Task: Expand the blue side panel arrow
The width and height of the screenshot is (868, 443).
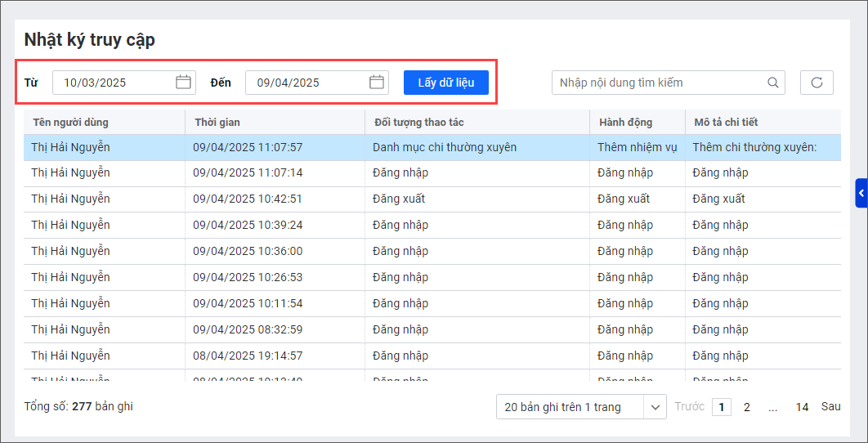Action: pyautogui.click(x=861, y=193)
